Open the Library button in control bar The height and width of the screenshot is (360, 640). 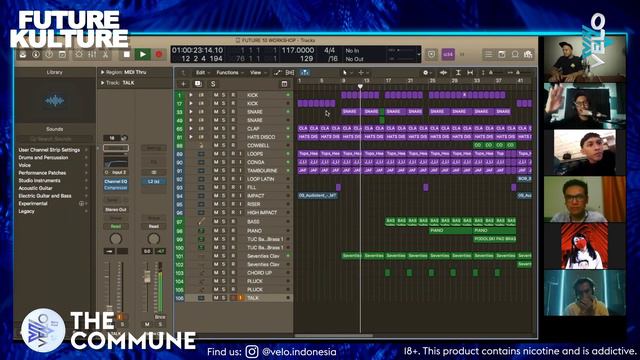[23, 54]
